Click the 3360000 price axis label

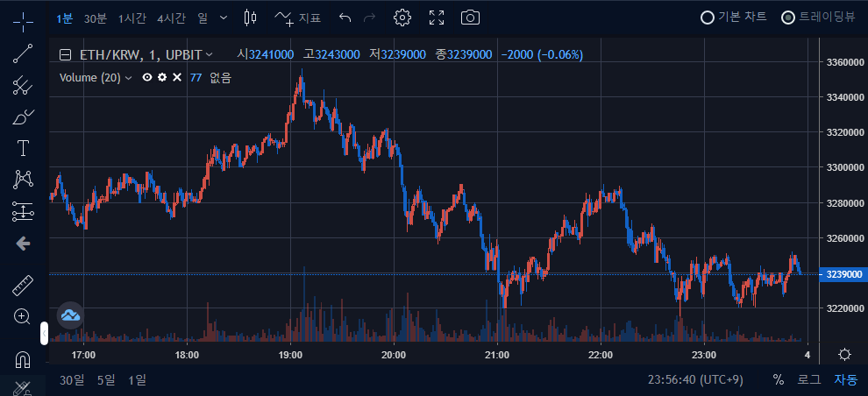(x=843, y=62)
